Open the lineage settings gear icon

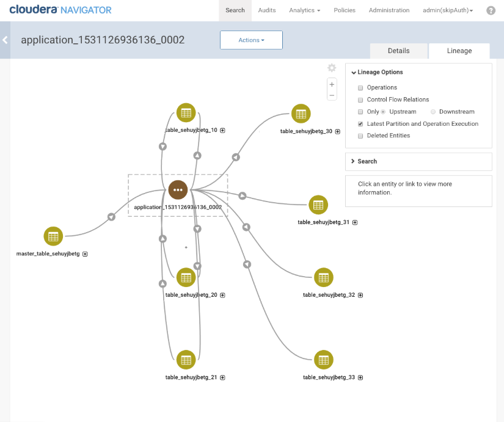tap(332, 68)
